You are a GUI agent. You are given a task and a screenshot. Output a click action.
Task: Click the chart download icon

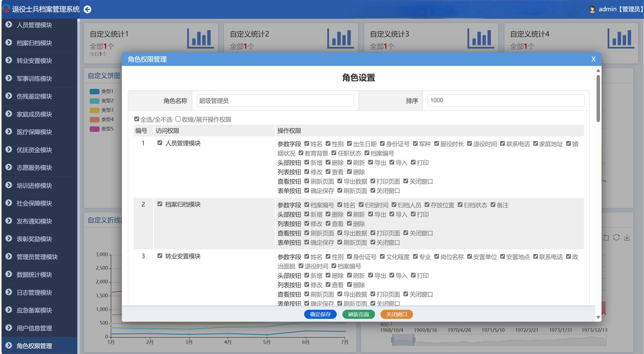tap(627, 238)
